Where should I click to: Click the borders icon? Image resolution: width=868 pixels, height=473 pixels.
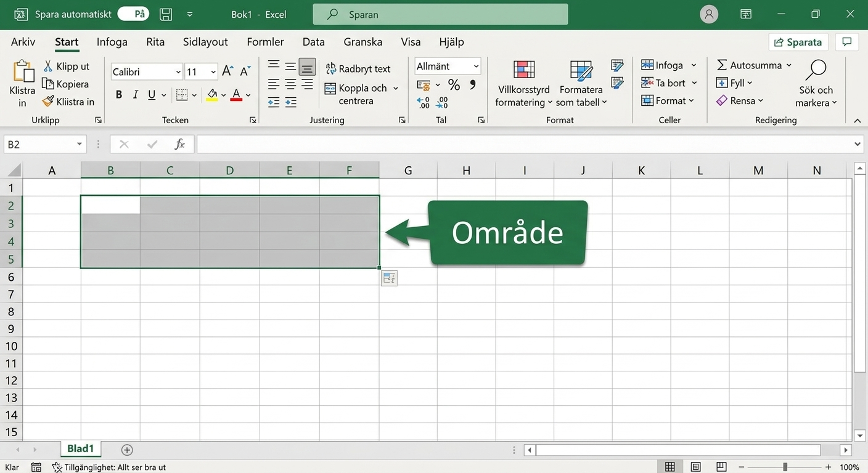(x=182, y=95)
